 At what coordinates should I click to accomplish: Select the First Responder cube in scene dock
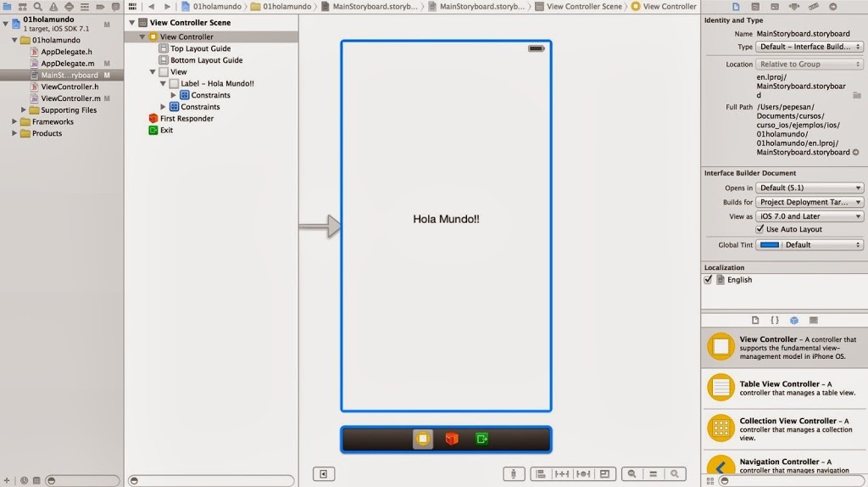click(x=452, y=439)
